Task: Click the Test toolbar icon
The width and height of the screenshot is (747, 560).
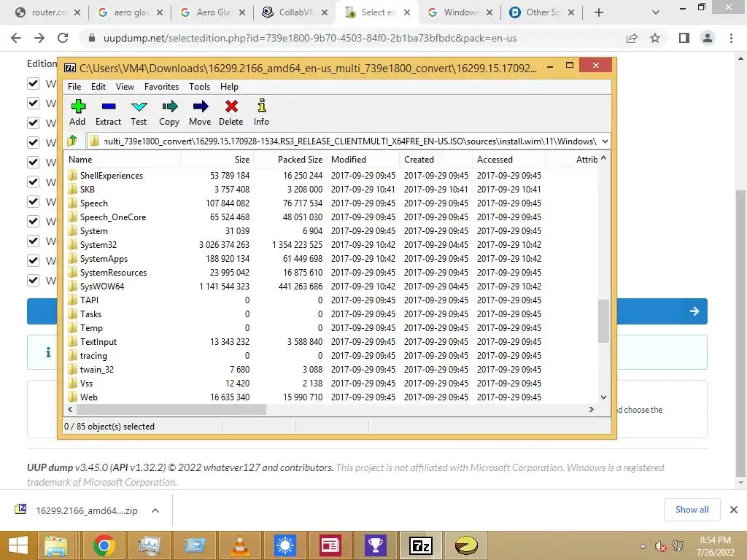Action: [x=139, y=112]
